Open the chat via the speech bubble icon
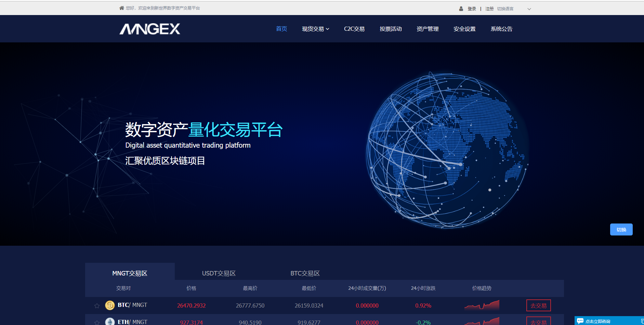Screen dimensions: 644x325 coord(580,321)
